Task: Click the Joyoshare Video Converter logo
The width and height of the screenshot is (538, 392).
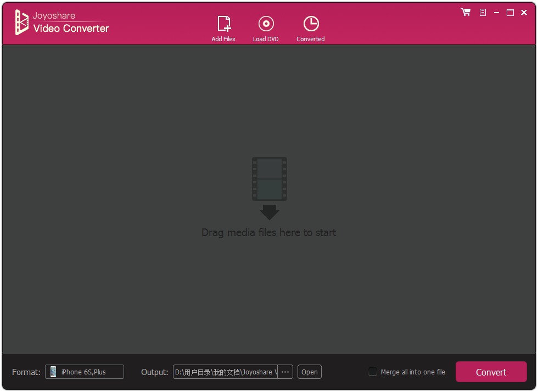Action: click(x=62, y=23)
